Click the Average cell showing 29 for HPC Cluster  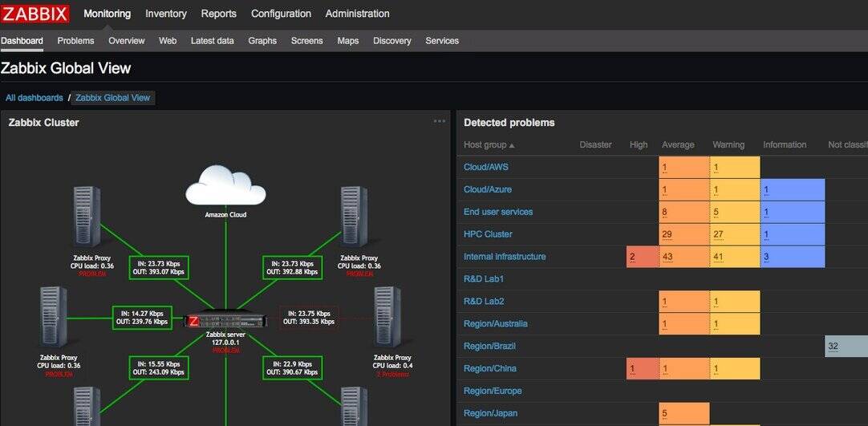[683, 234]
